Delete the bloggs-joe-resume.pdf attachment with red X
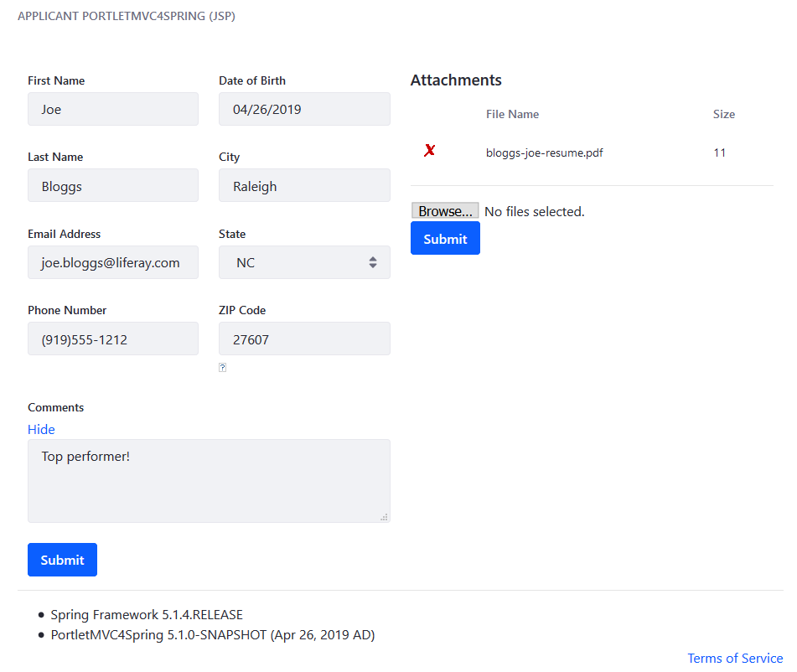This screenshot has height=672, width=797. (429, 150)
